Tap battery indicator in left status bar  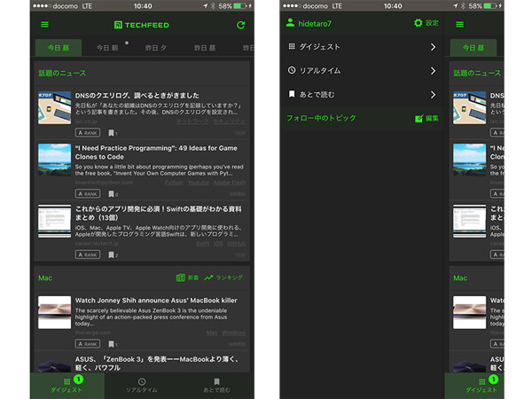240,6
